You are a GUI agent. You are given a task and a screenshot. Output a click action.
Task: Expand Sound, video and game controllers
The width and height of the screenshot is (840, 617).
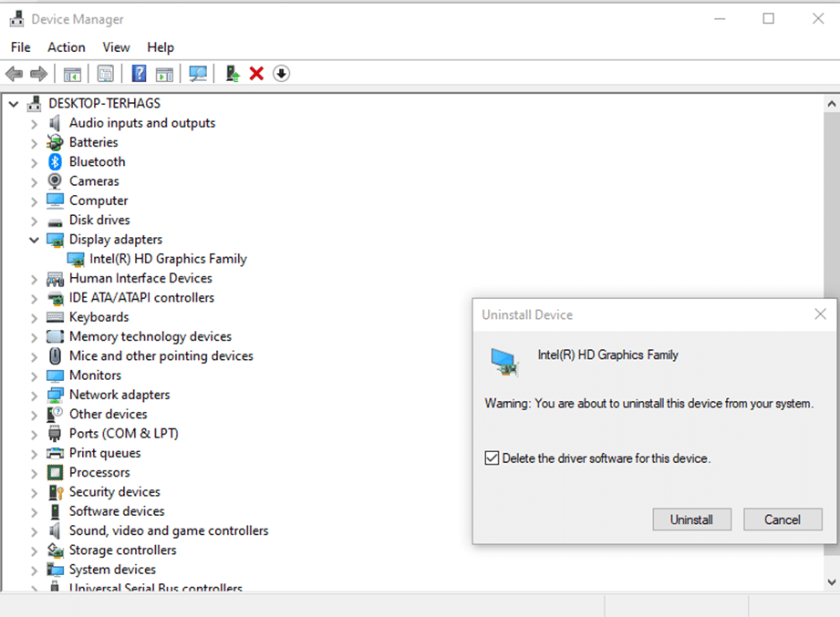(x=35, y=530)
